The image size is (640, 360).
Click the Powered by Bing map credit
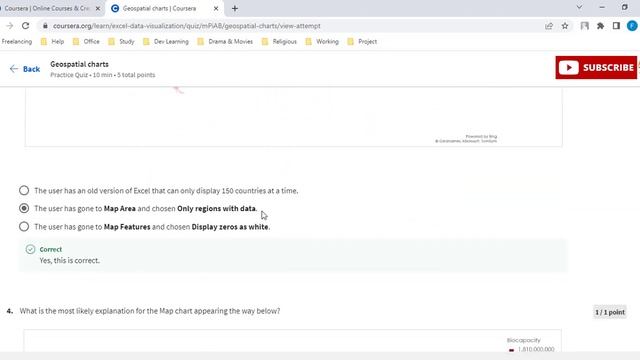(481, 136)
